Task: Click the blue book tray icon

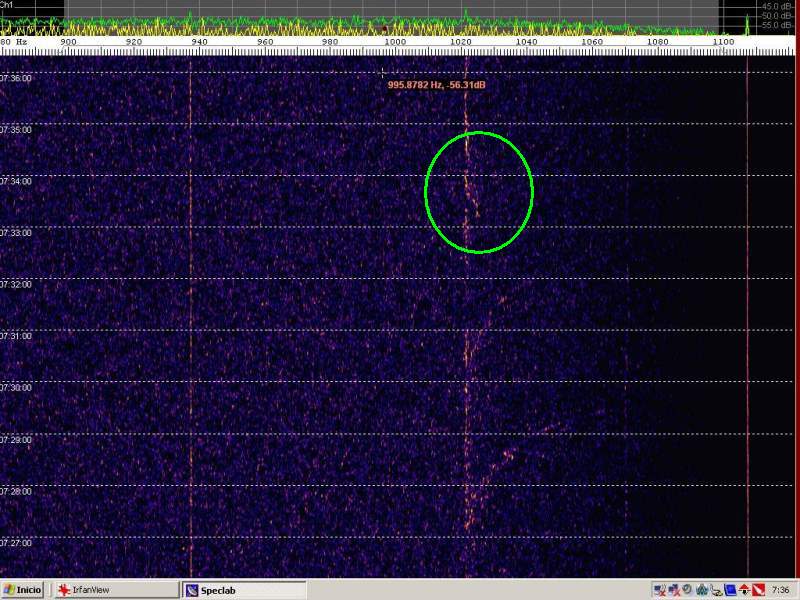Action: pos(730,590)
